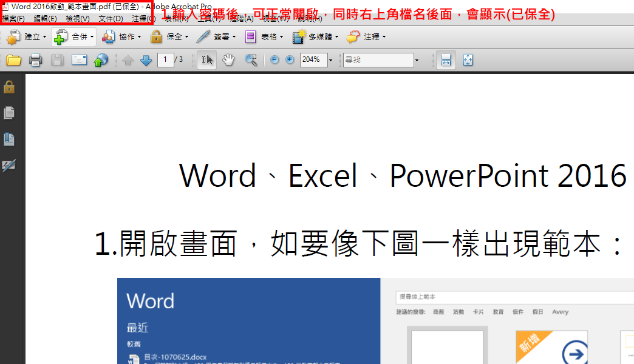The width and height of the screenshot is (634, 364).
Task: Open the Bookmarks panel in sidebar
Action: click(9, 139)
